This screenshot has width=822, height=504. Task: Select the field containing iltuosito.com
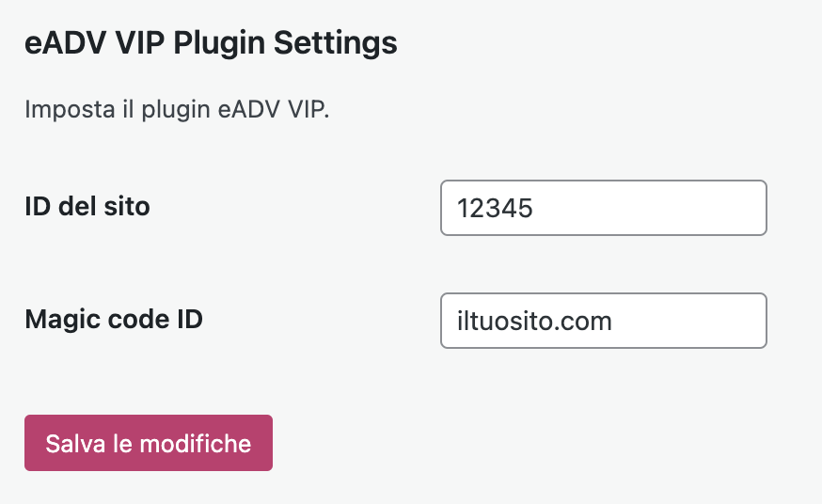point(604,320)
